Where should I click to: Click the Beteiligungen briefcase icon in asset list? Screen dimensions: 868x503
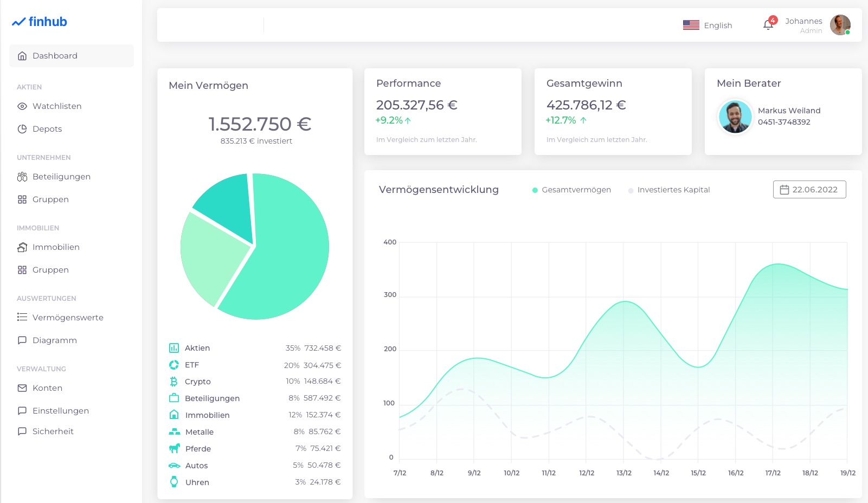[x=174, y=398]
